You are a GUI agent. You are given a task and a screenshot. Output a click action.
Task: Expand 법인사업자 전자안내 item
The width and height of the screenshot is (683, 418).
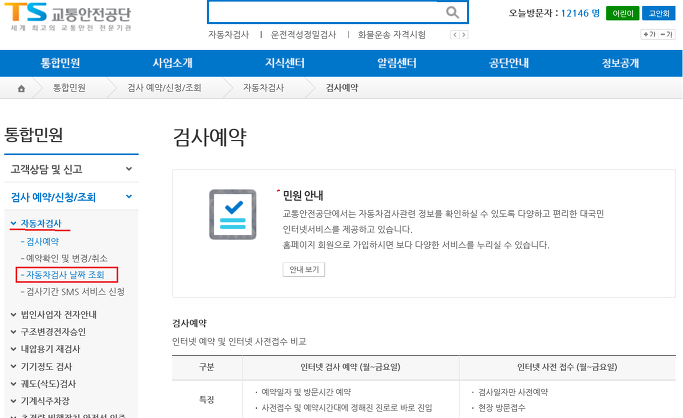54,315
